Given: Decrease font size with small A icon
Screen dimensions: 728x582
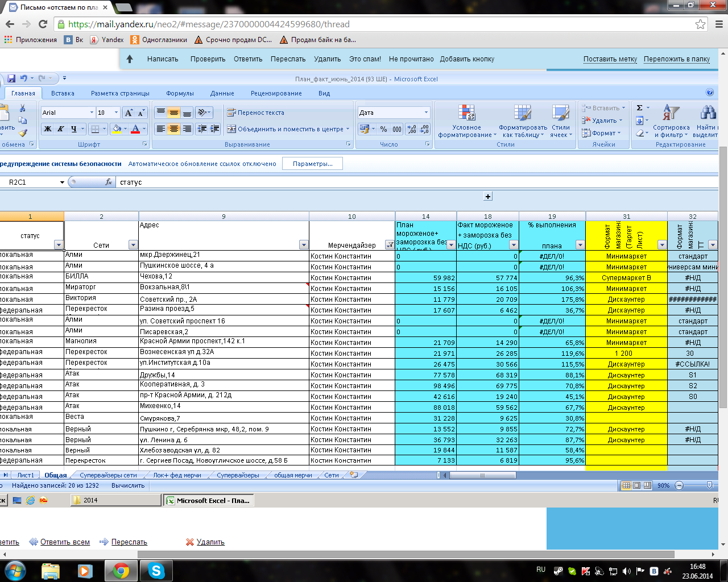Looking at the screenshot, I should point(141,113).
